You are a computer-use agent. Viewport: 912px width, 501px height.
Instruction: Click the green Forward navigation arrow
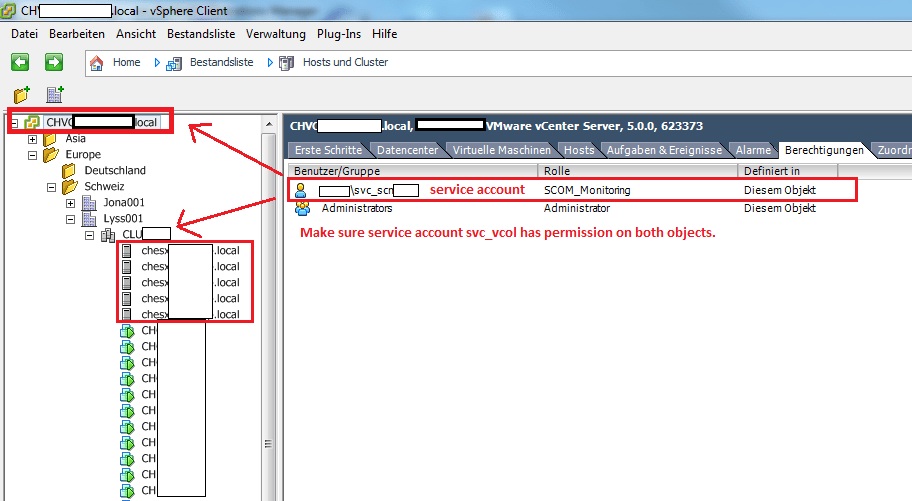coord(54,62)
